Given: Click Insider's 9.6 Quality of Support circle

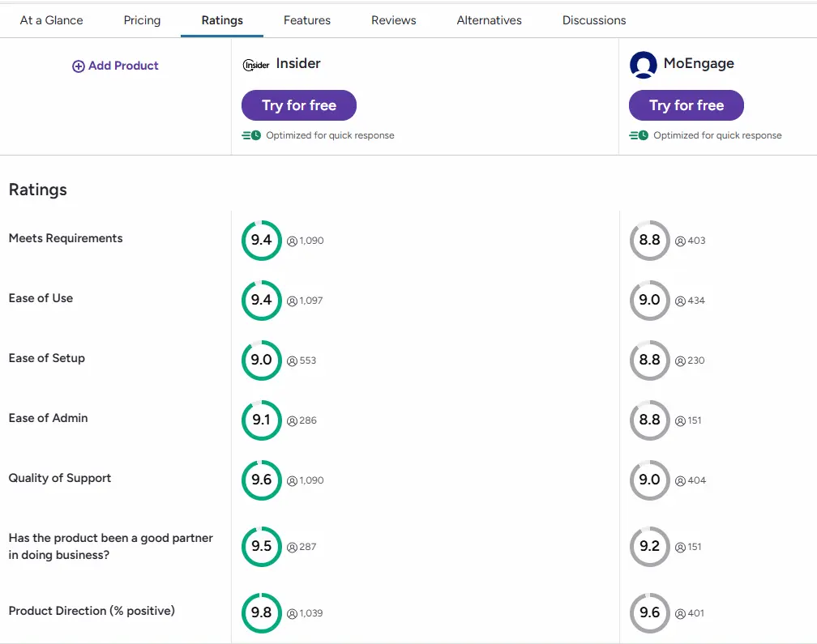Looking at the screenshot, I should (261, 480).
